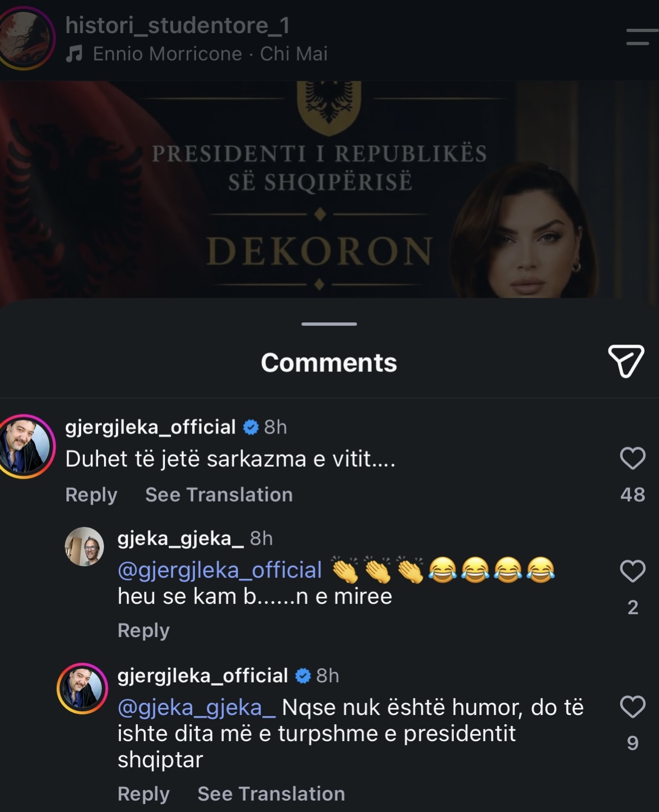Tap the comments sheet drag handle

pyautogui.click(x=329, y=324)
